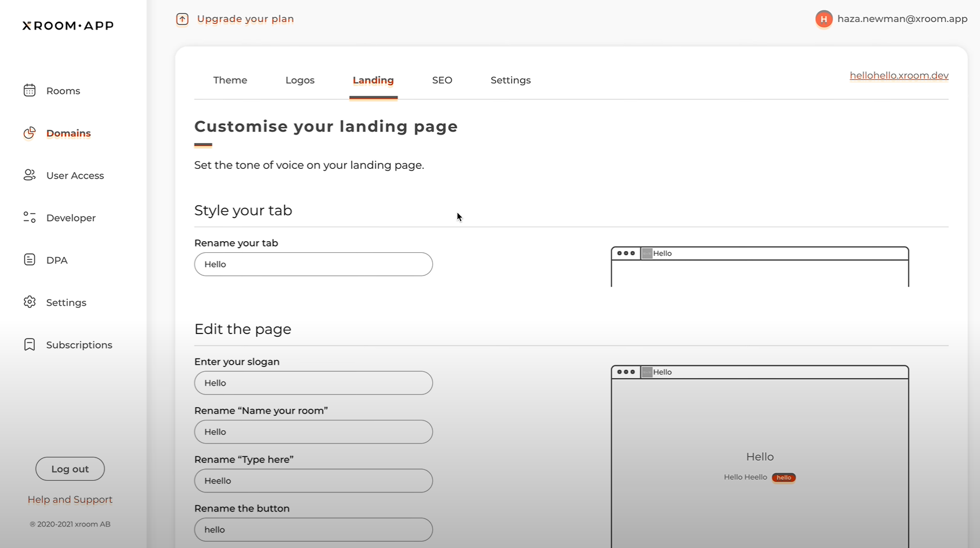Switch to the Theme tab
The image size is (980, 548).
tap(230, 80)
